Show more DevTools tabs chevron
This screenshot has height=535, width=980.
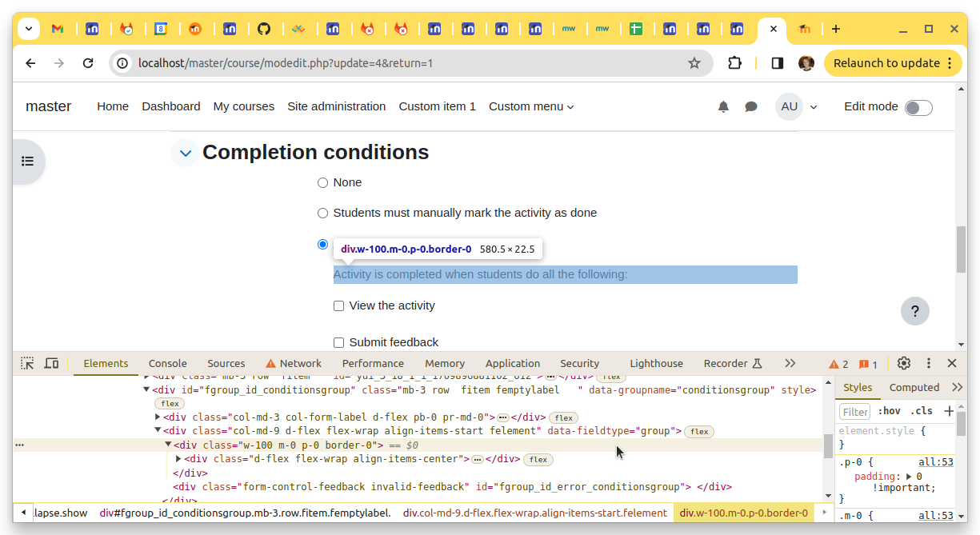[790, 363]
